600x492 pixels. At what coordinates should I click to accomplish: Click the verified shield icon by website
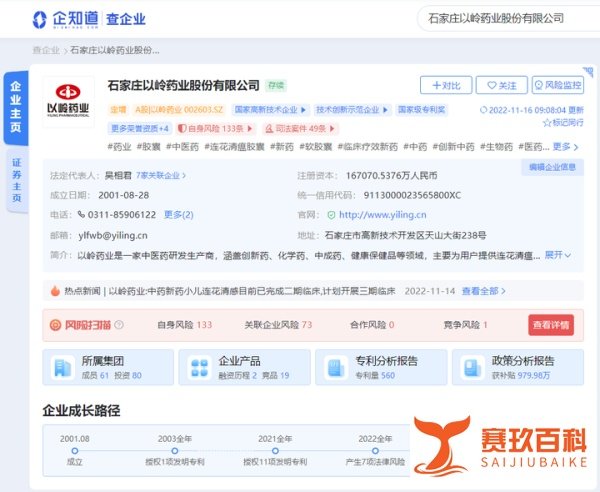[331, 215]
